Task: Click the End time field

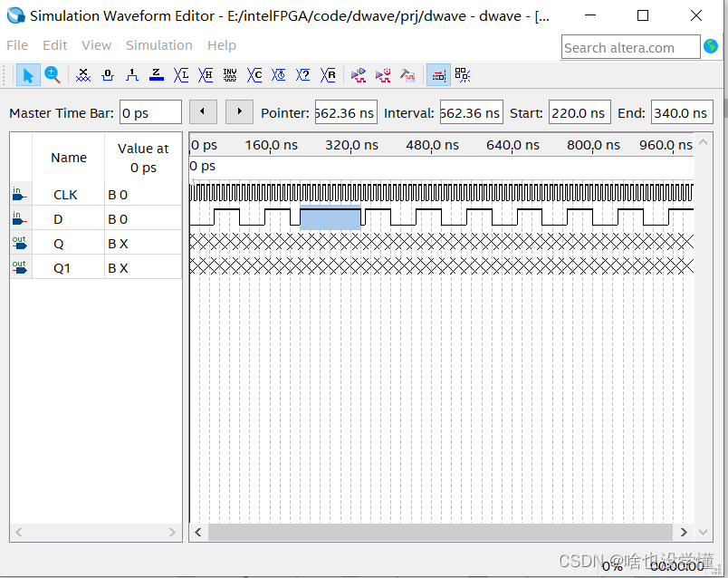Action: coord(682,112)
